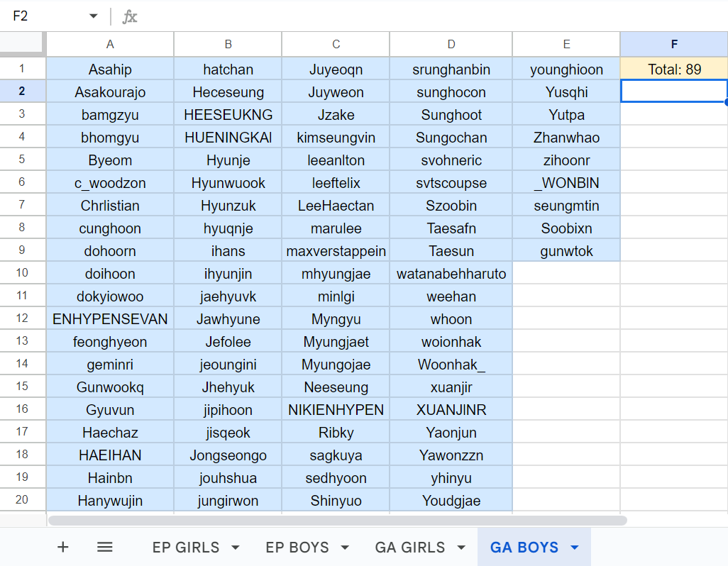Click the leeftelix cell
The width and height of the screenshot is (728, 566).
[x=336, y=183]
